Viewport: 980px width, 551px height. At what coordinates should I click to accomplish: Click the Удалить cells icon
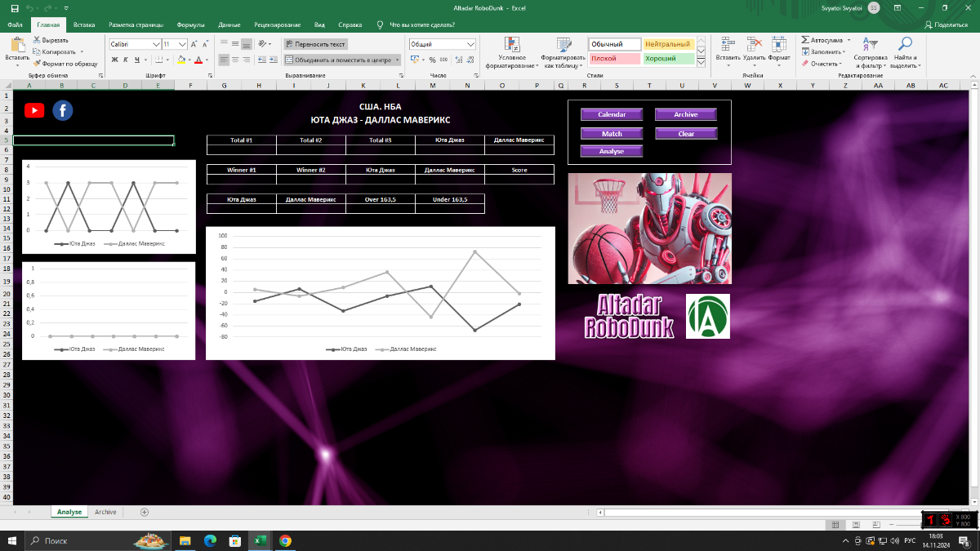point(754,45)
